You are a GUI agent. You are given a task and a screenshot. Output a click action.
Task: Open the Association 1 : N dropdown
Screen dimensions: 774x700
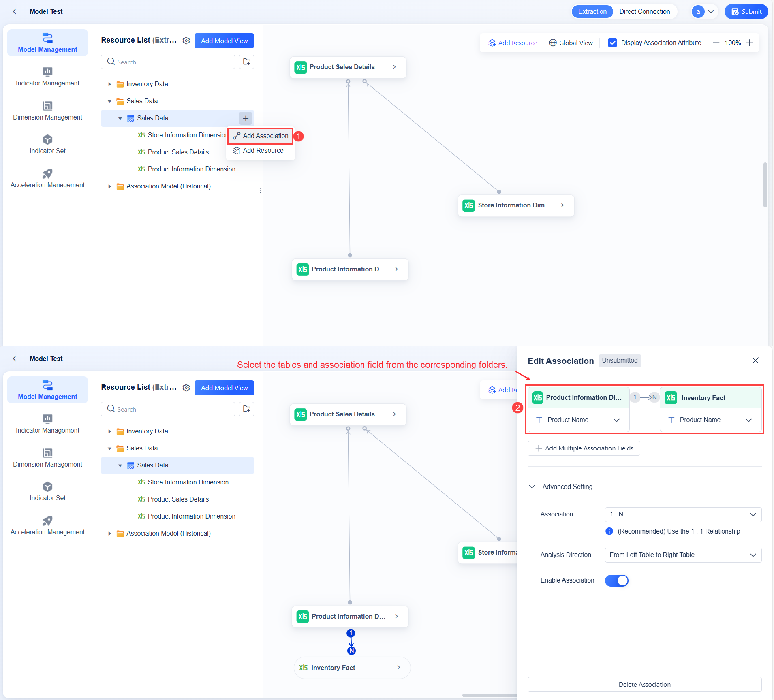point(683,514)
